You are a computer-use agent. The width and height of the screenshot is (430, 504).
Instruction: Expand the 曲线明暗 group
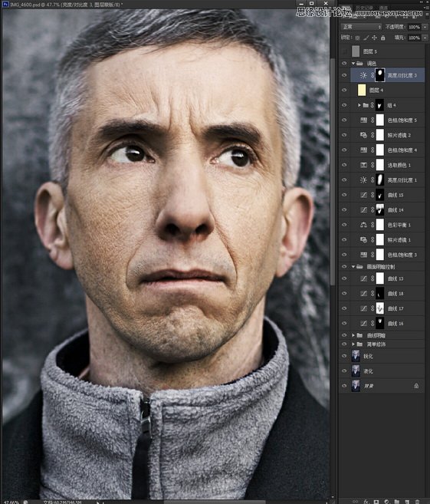coord(353,335)
